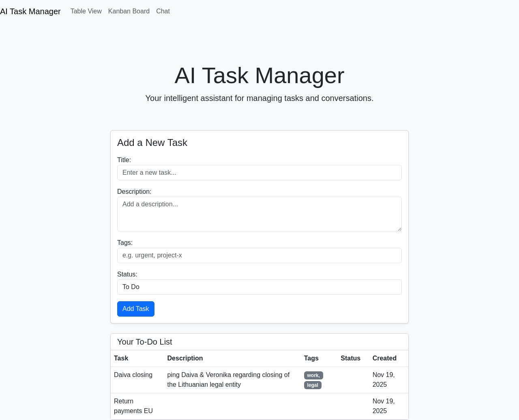Click the Description column header
The height and width of the screenshot is (420, 519).
tap(185, 358)
